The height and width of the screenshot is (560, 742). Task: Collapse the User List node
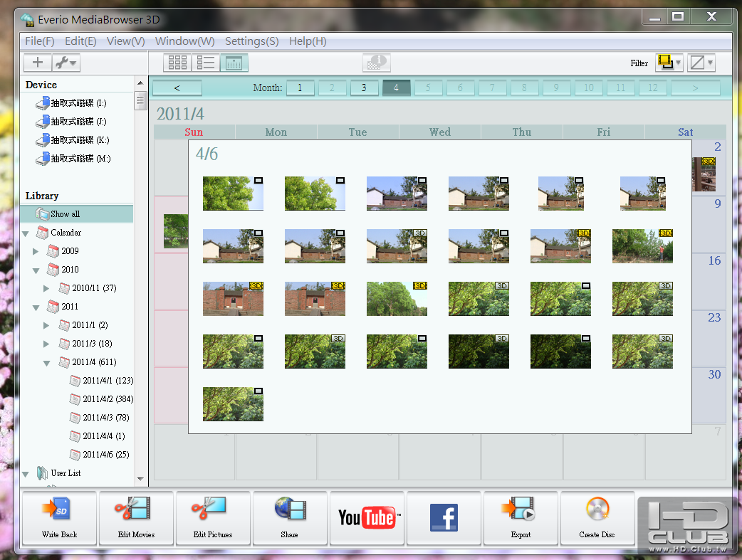click(26, 473)
